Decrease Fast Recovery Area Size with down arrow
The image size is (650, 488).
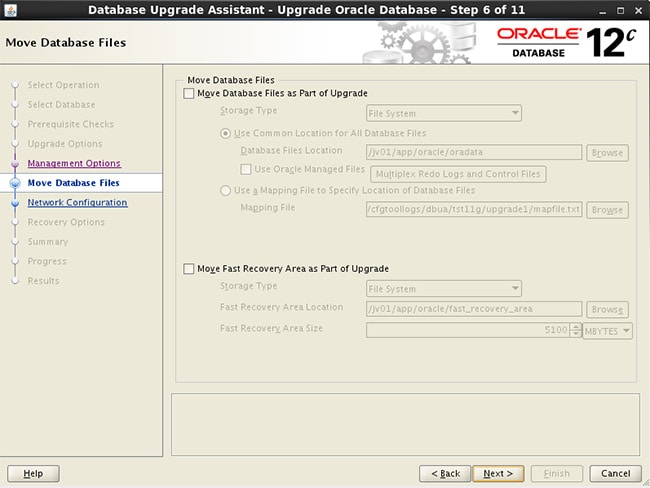[x=575, y=334]
